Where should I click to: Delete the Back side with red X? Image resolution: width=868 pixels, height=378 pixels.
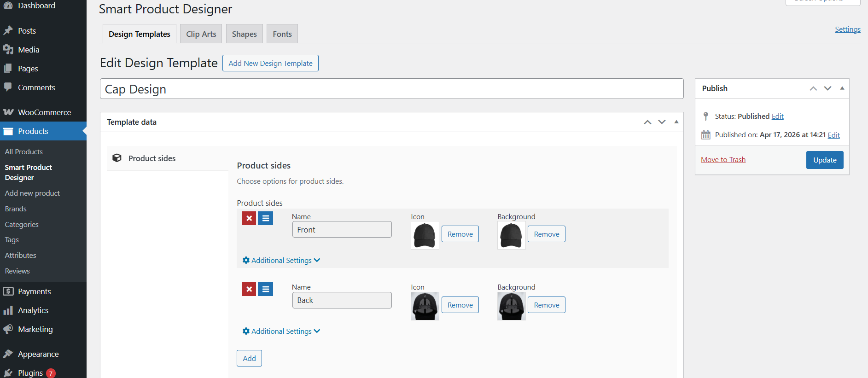249,289
